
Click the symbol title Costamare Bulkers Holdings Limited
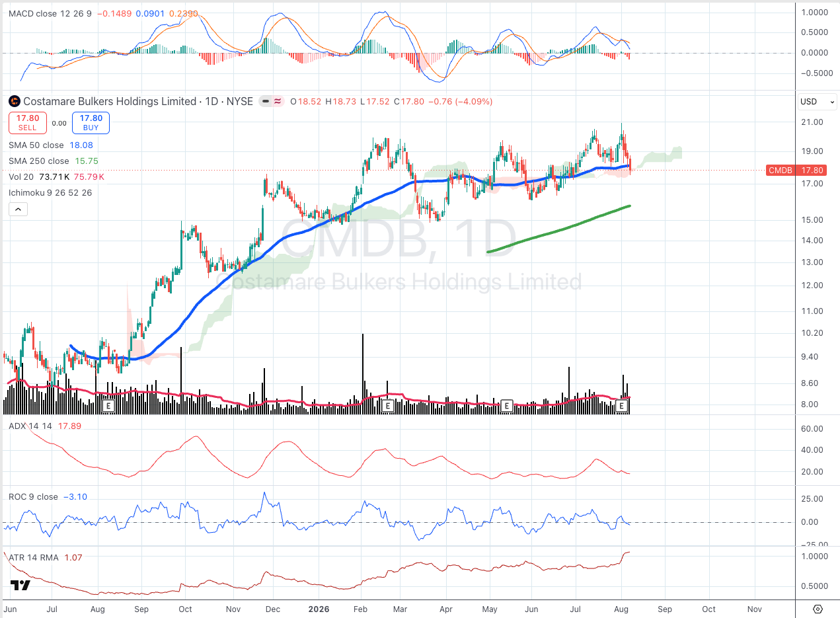click(x=110, y=101)
